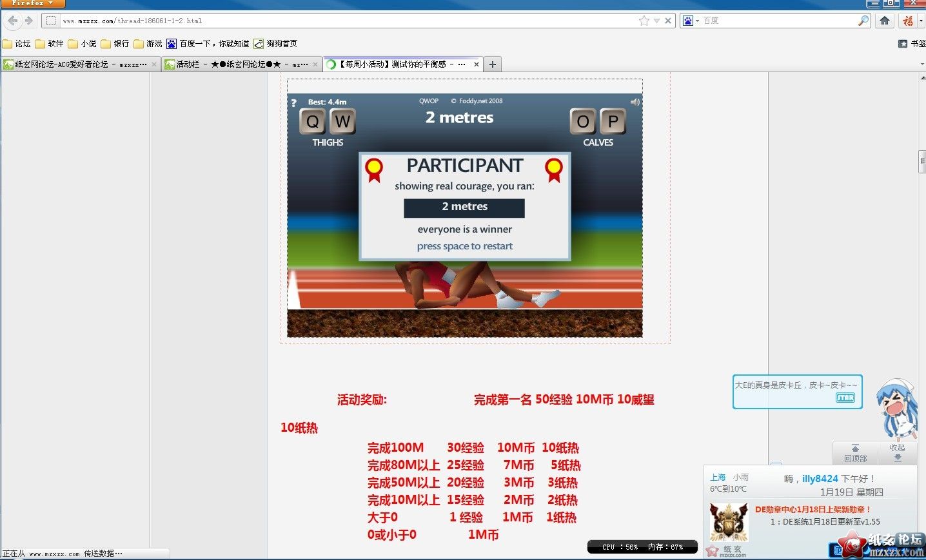This screenshot has height=560, width=926.
Task: Open DE勋章中心1月18日上架新勋章 notice
Action: coord(813,509)
